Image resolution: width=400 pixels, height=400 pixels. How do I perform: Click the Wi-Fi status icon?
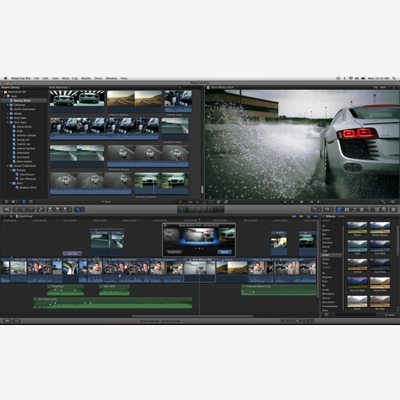pyautogui.click(x=351, y=78)
